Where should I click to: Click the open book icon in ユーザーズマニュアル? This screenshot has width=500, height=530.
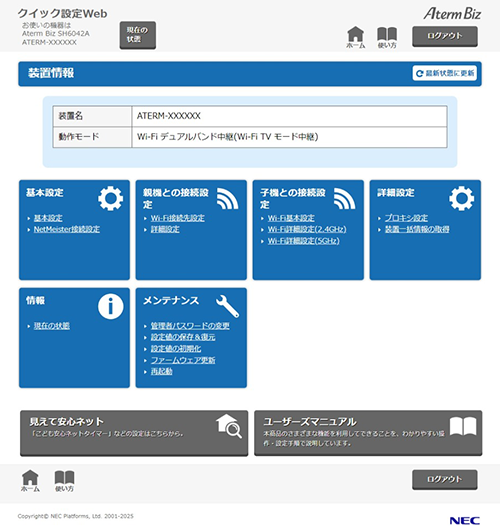coord(463,426)
